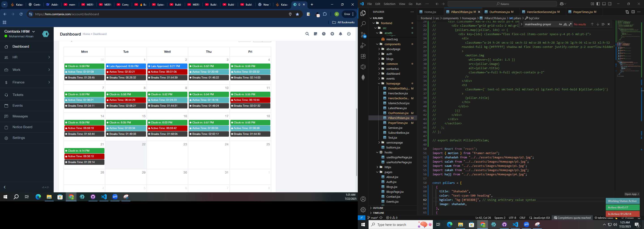
Task: Open Run and Debug view icon
Action: tap(363, 45)
